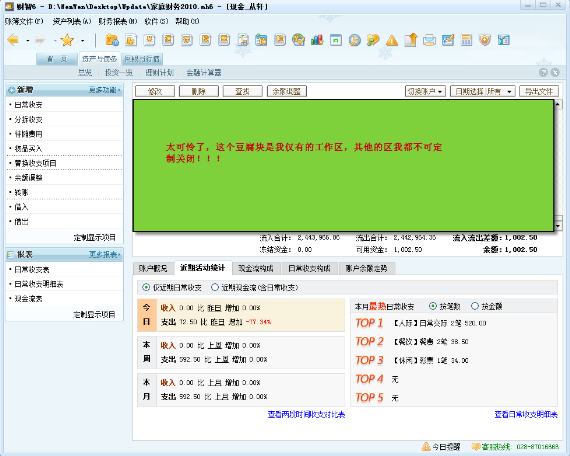
Task: Click the upload arrow toolbar icon
Action: click(x=411, y=40)
